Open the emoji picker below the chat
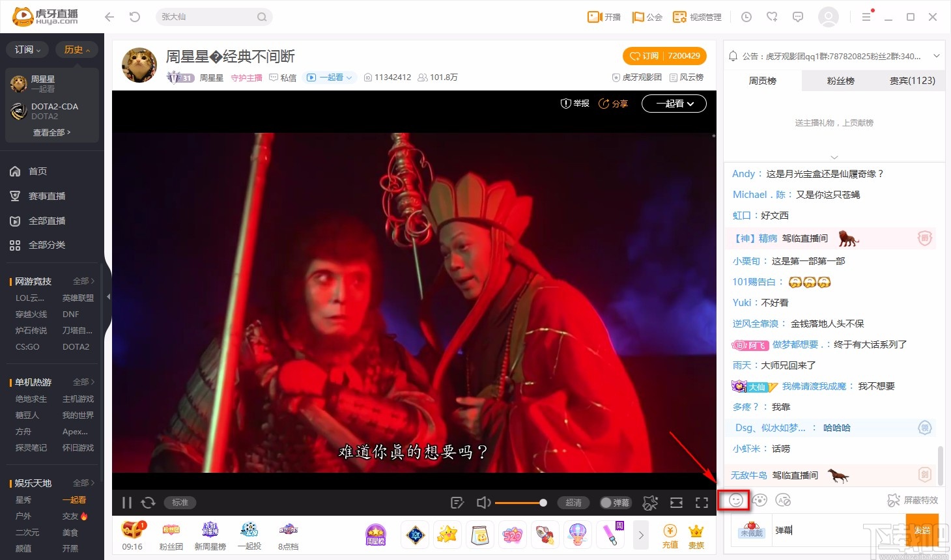 pos(736,500)
